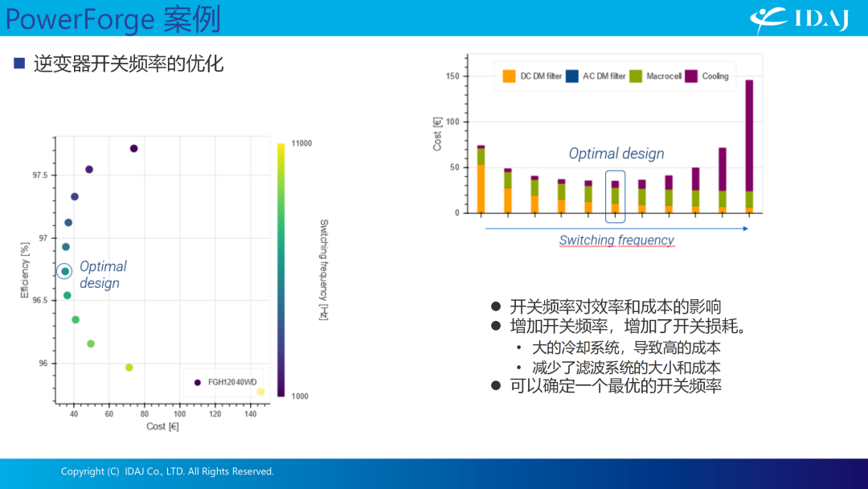Click the dark purple top scatter point near 97.7

133,149
